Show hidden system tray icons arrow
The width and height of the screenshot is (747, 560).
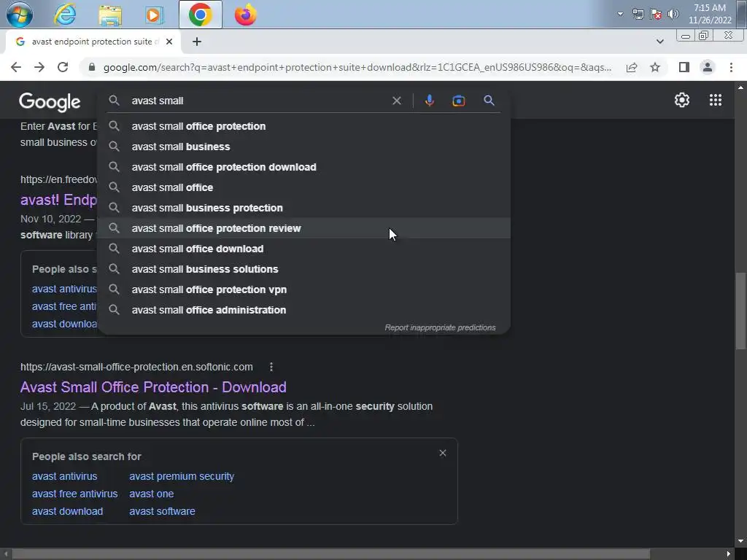(620, 14)
